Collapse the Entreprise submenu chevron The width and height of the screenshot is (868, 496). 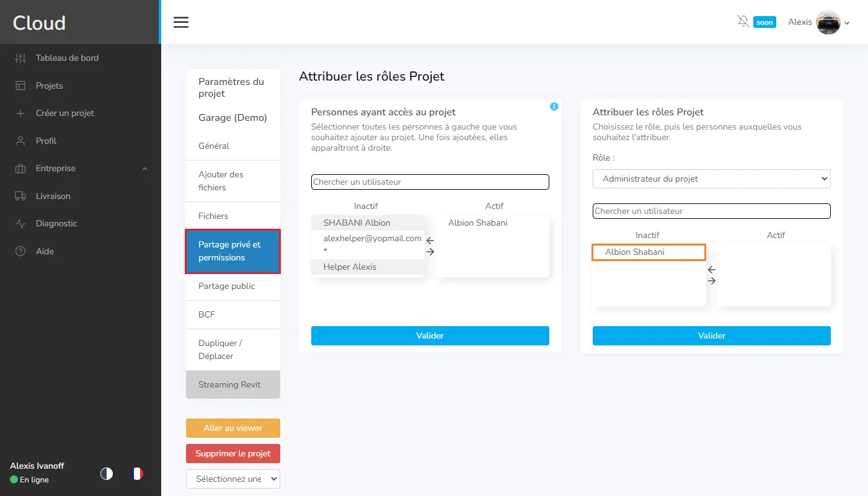[145, 169]
